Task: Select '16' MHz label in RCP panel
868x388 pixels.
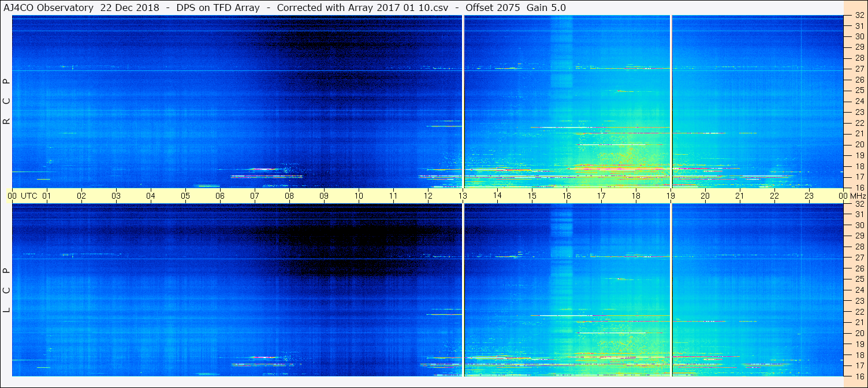Action: click(x=859, y=187)
